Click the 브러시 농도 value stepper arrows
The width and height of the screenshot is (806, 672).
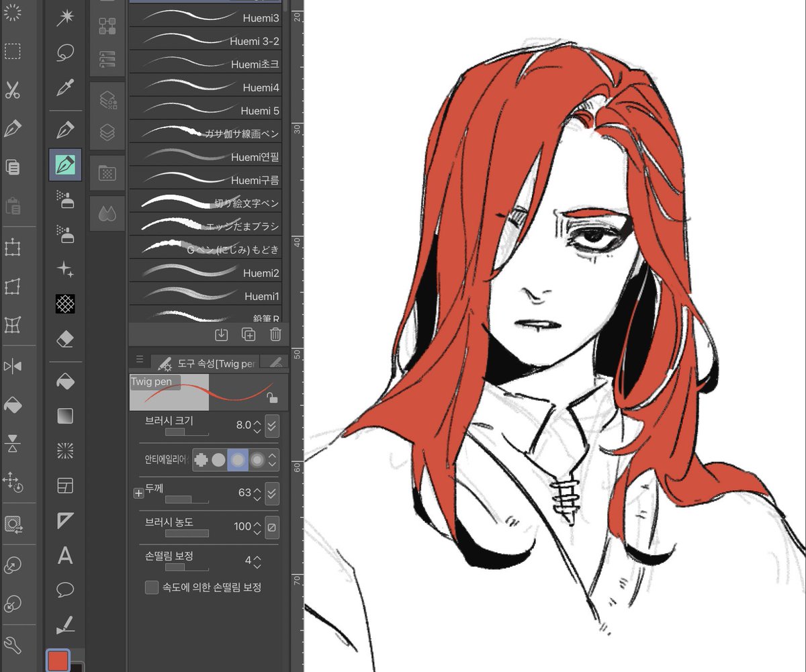257,528
